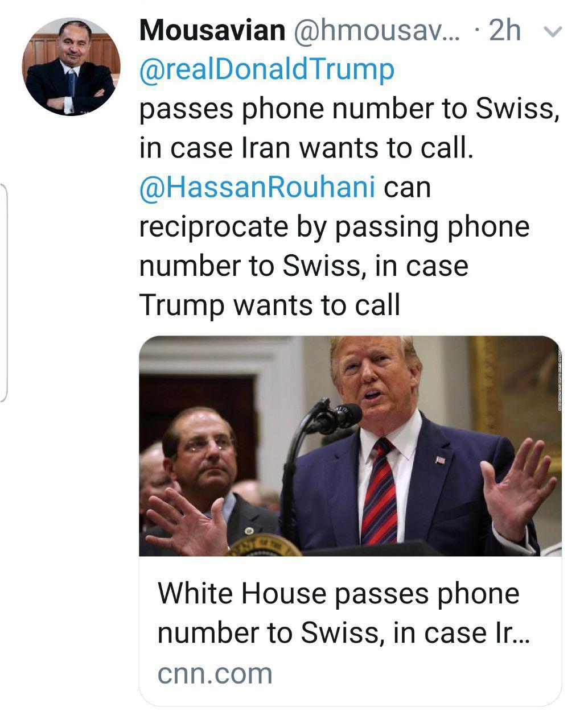Click tweet line "reciprocate by passing phone"
584x728 pixels.
point(334,227)
